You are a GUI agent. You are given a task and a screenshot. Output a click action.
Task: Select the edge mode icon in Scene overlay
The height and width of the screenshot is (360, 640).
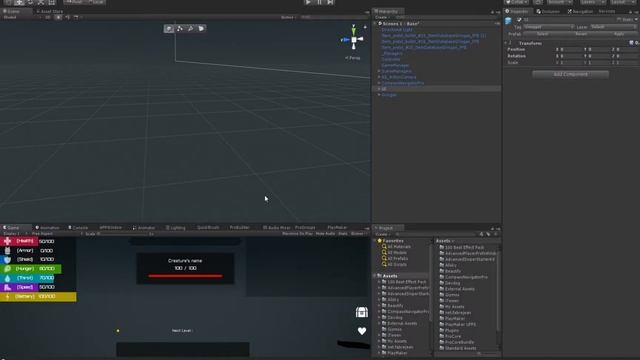coord(191,29)
